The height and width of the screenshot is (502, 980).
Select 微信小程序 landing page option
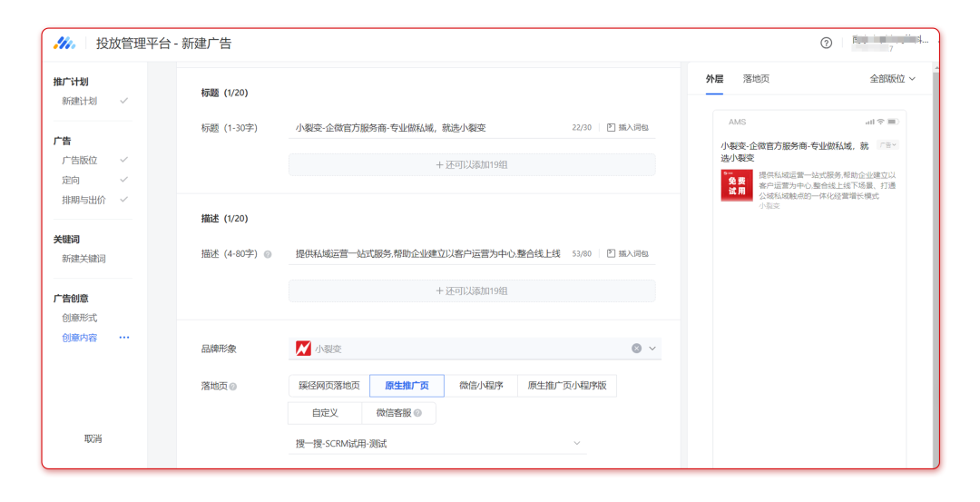pos(481,386)
